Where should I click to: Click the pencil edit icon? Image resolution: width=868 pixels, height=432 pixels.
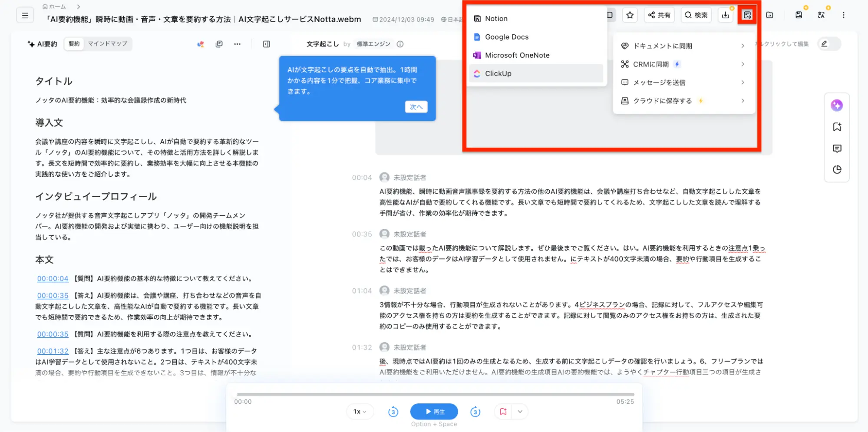click(824, 43)
